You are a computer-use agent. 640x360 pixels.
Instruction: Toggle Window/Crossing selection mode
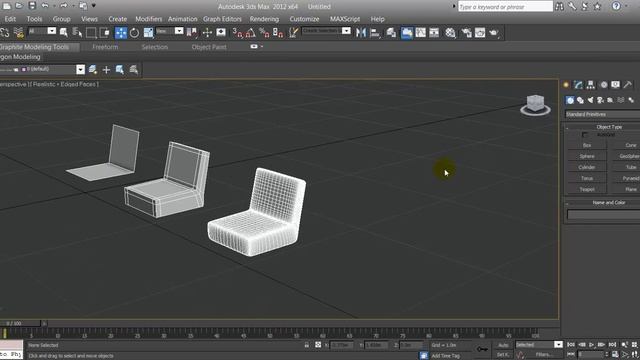pyautogui.click(x=104, y=33)
